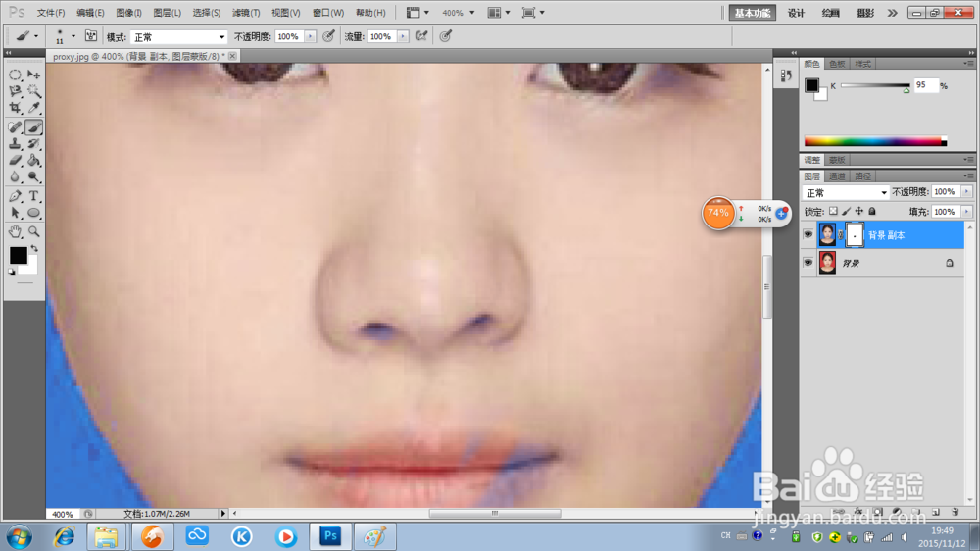The width and height of the screenshot is (980, 551).
Task: Open layer opacity slider arrow
Action: (967, 192)
